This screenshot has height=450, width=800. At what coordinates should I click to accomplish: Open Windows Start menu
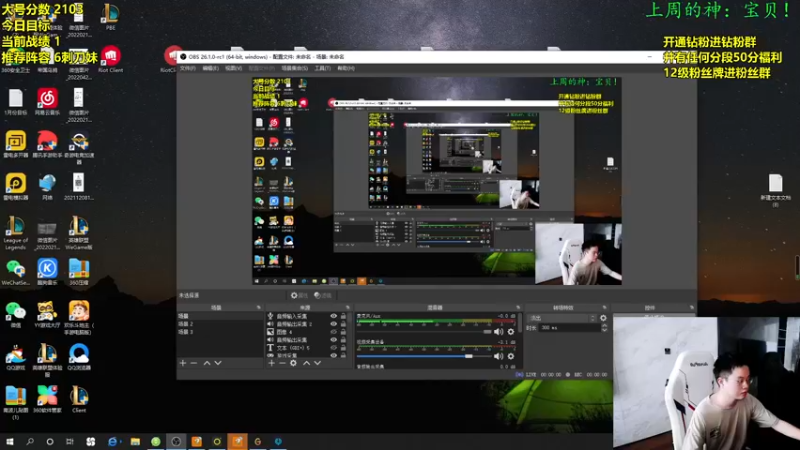click(x=10, y=441)
